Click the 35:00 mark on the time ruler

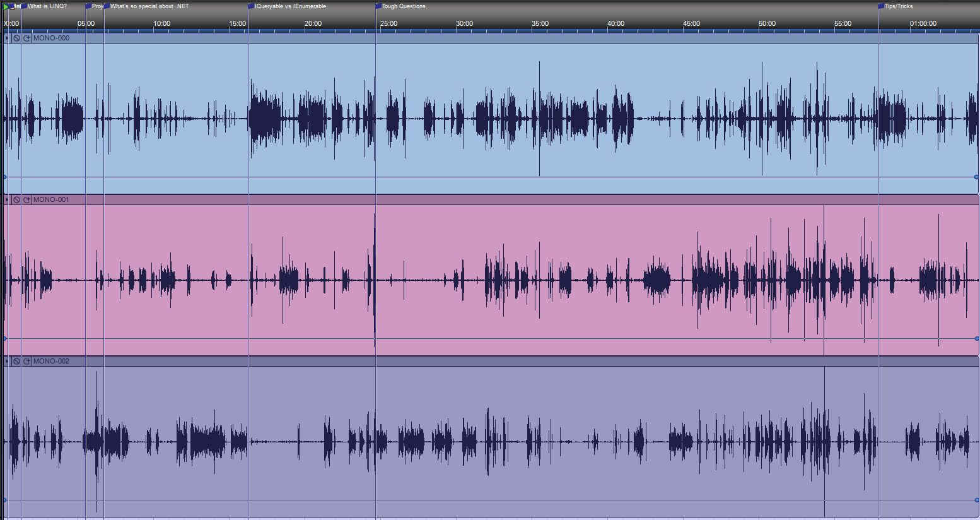540,23
